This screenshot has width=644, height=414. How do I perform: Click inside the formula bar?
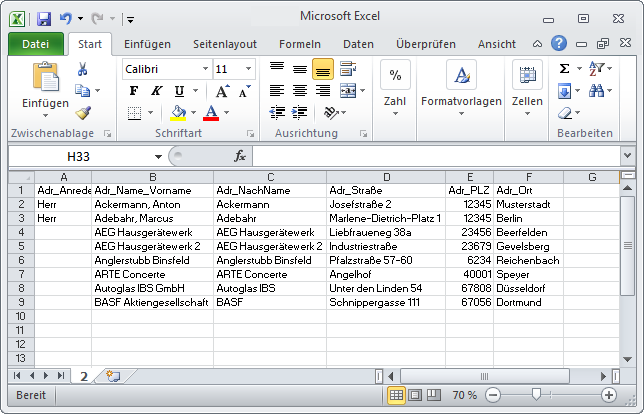pyautogui.click(x=437, y=156)
